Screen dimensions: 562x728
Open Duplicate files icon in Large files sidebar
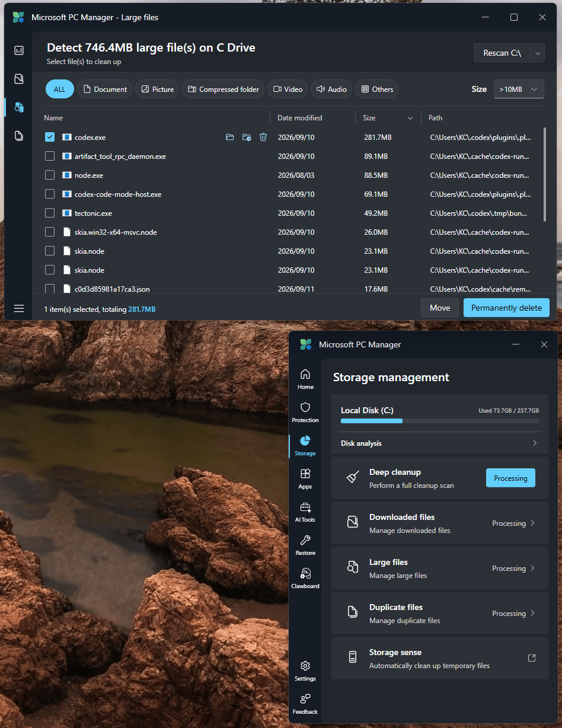pyautogui.click(x=19, y=136)
